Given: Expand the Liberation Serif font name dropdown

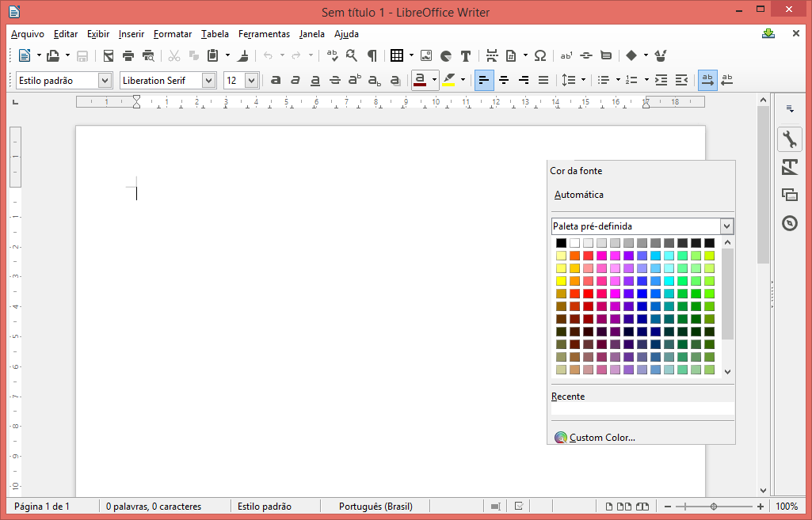Looking at the screenshot, I should tap(209, 80).
